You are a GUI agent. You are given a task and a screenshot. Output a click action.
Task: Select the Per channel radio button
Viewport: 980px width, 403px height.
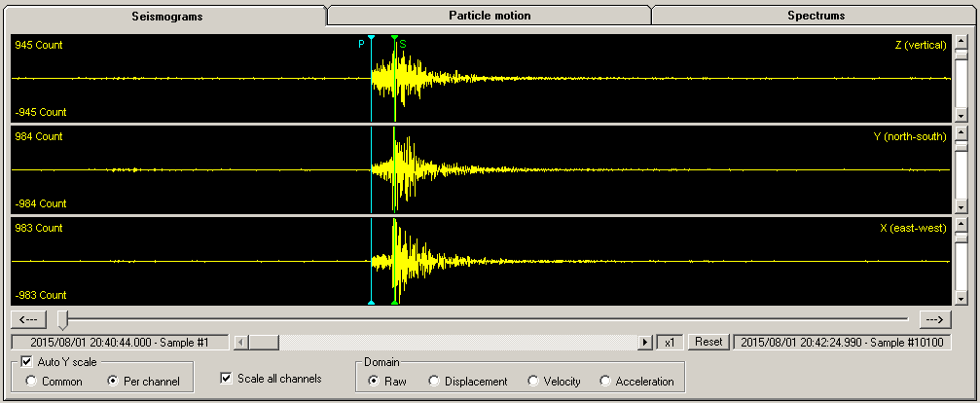coord(113,382)
